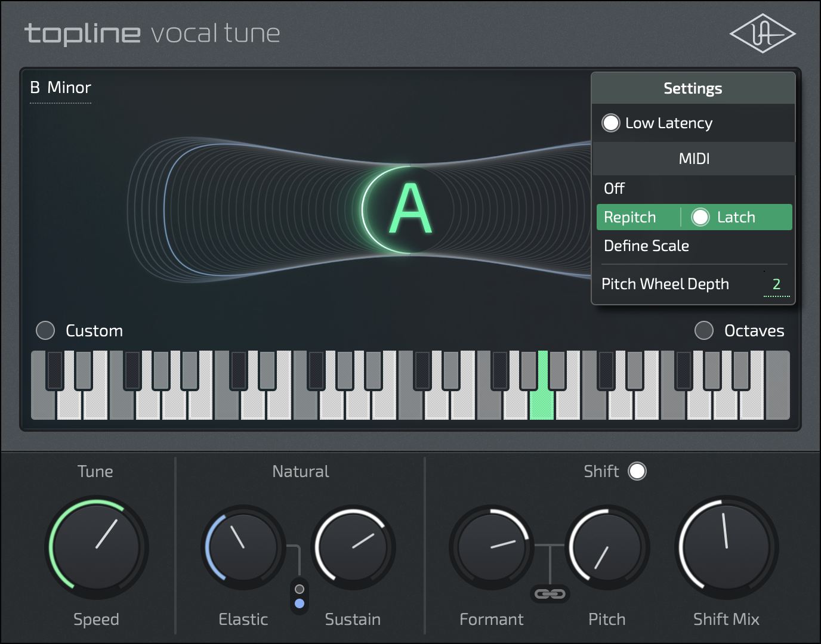This screenshot has height=644, width=821.
Task: Click the Pitch shift knob
Action: 607,547
